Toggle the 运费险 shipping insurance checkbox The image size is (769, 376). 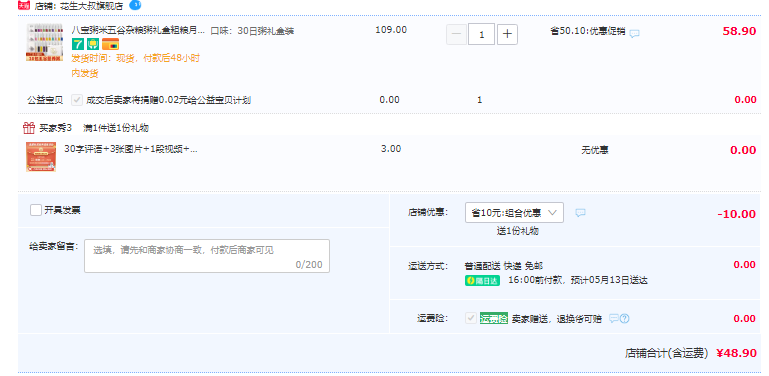point(471,318)
